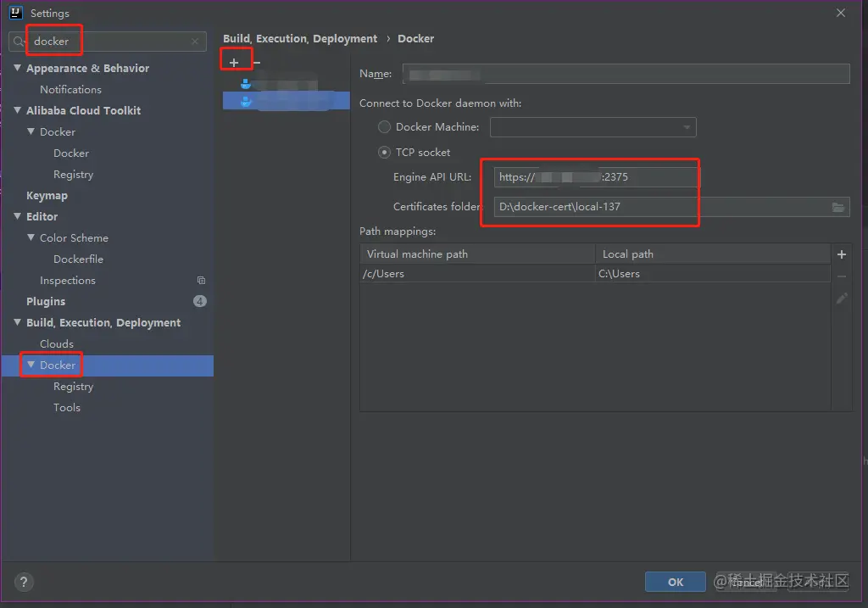Viewport: 868px width, 608px height.
Task: Click the Name input field
Action: click(x=626, y=74)
